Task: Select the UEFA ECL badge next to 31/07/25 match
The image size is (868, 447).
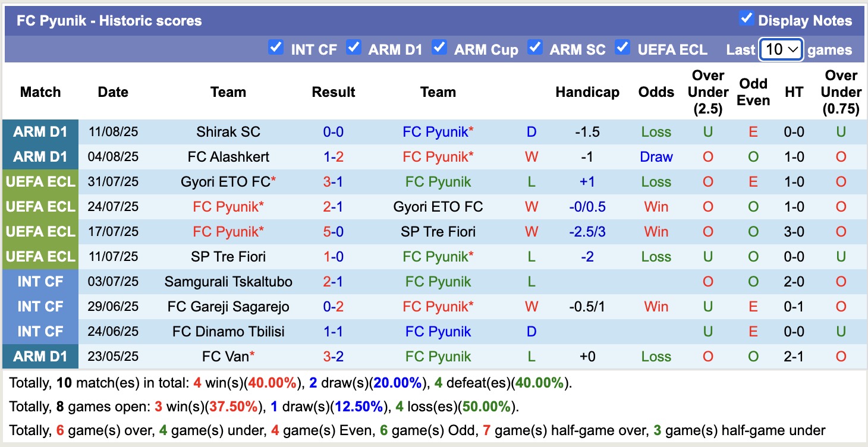Action: click(x=40, y=182)
